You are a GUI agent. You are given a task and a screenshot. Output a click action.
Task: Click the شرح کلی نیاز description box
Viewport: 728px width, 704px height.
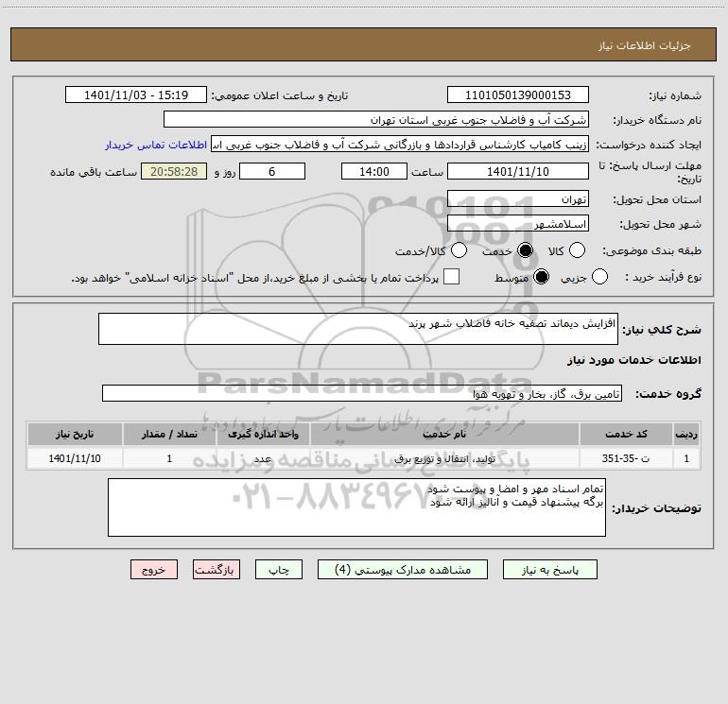tap(358, 329)
